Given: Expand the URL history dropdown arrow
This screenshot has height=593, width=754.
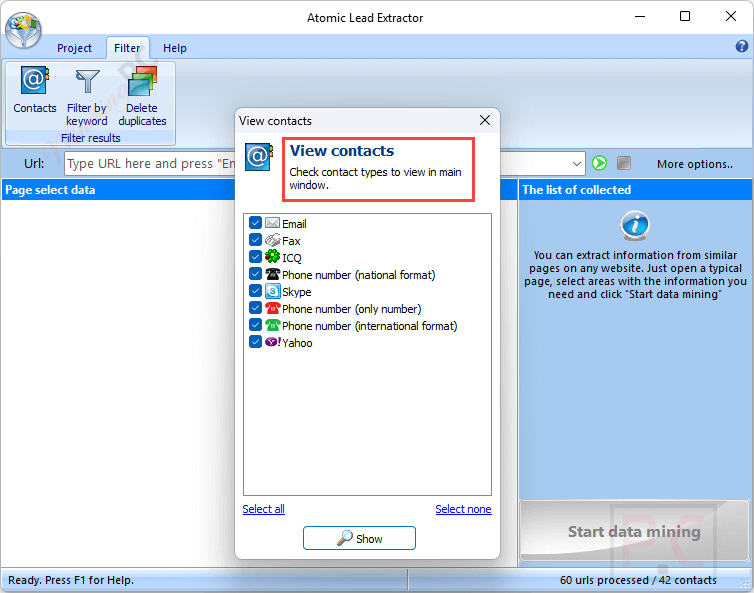Looking at the screenshot, I should point(577,164).
